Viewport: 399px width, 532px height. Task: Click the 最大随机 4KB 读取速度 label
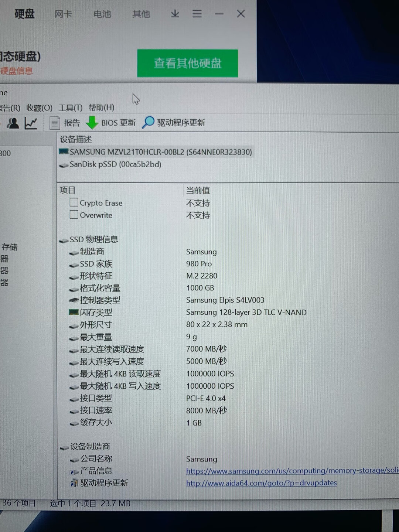point(120,374)
